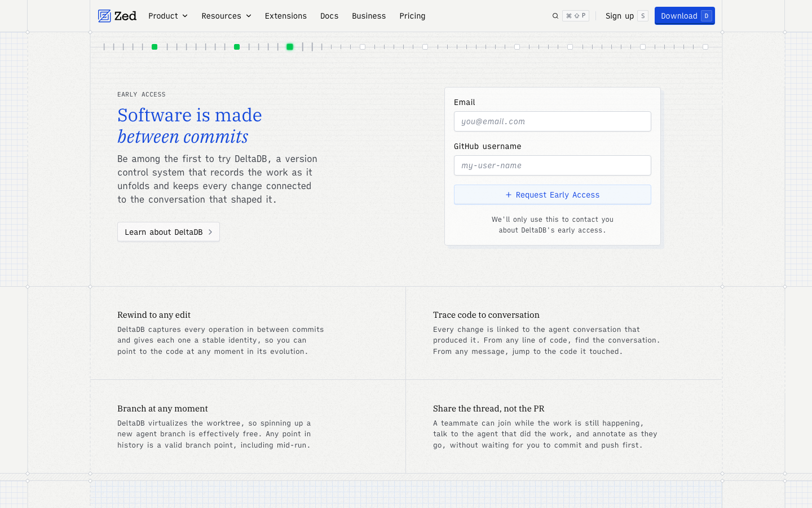The width and height of the screenshot is (812, 508).
Task: Click 'Share the thread, not the PR' heading
Action: click(489, 409)
